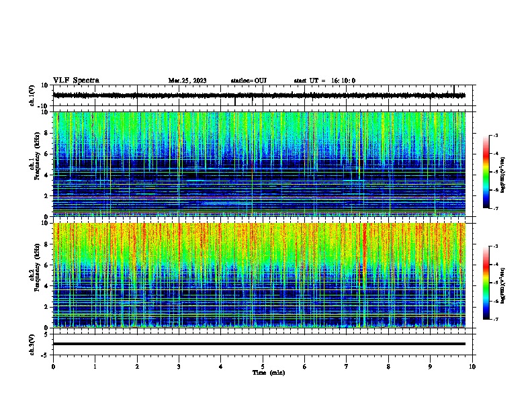Click the ch.1 color bar '-3' label
The image size is (532, 411).
(496, 136)
